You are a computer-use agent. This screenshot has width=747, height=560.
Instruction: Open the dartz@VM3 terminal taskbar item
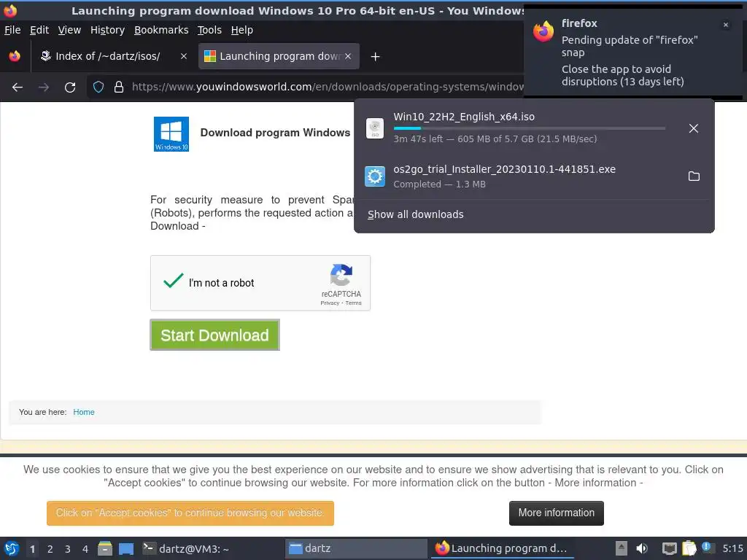tap(186, 548)
